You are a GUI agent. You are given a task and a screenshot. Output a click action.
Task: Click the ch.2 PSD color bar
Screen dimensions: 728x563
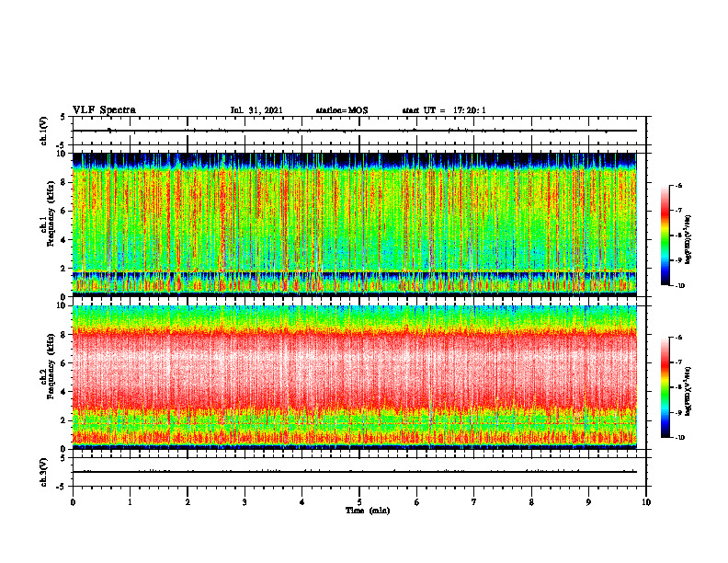pos(665,387)
